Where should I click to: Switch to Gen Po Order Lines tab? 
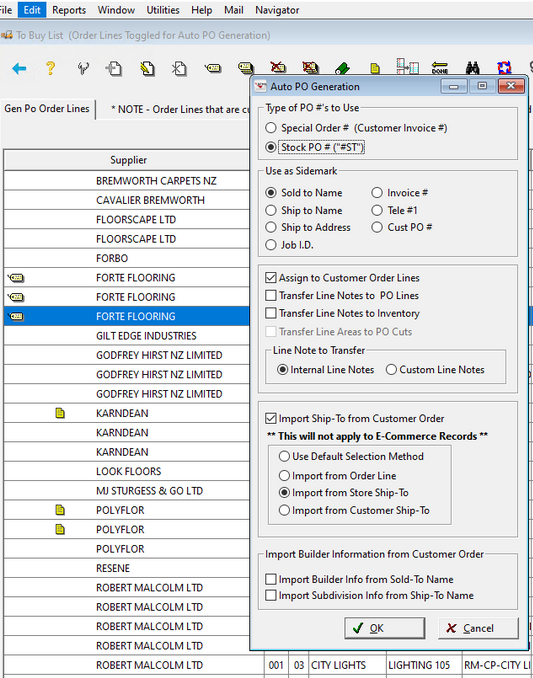(47, 109)
